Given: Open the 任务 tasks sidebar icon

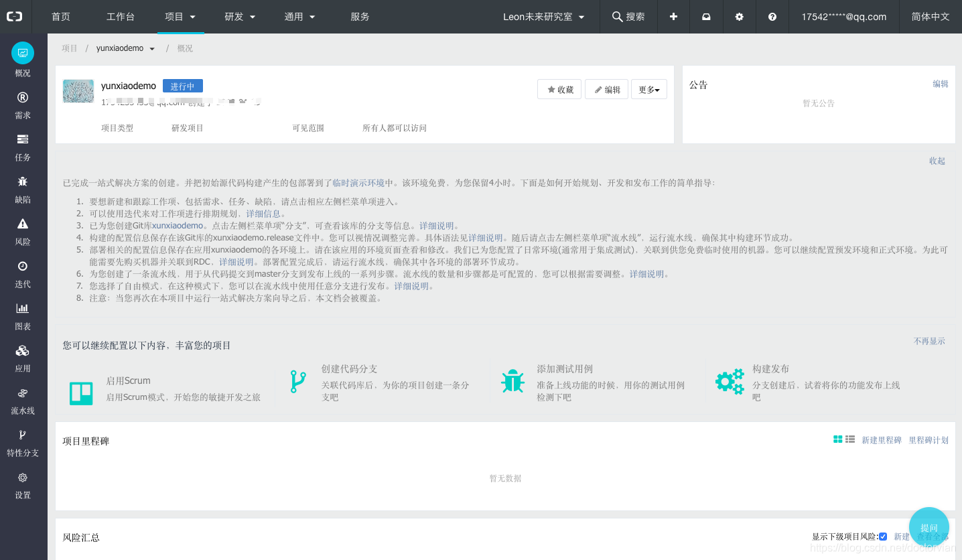Looking at the screenshot, I should 23,139.
